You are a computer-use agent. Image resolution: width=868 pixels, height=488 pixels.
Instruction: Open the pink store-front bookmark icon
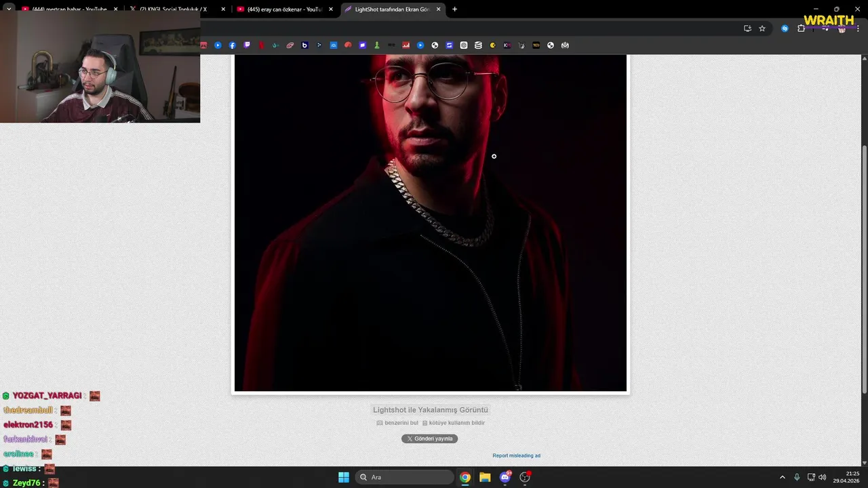click(203, 45)
